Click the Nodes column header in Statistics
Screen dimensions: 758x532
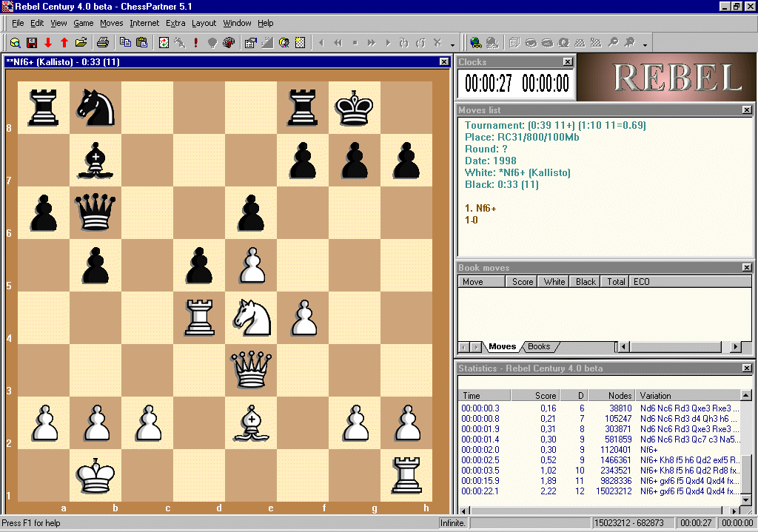tap(612, 395)
